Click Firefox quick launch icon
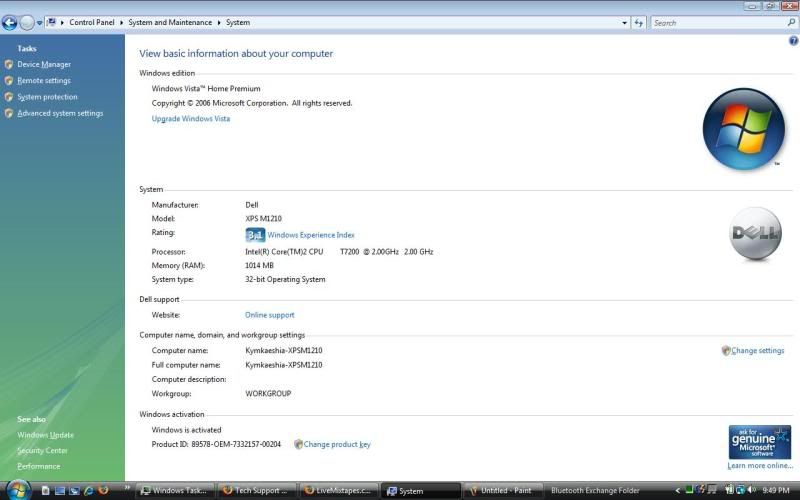The width and height of the screenshot is (800, 500). (103, 491)
